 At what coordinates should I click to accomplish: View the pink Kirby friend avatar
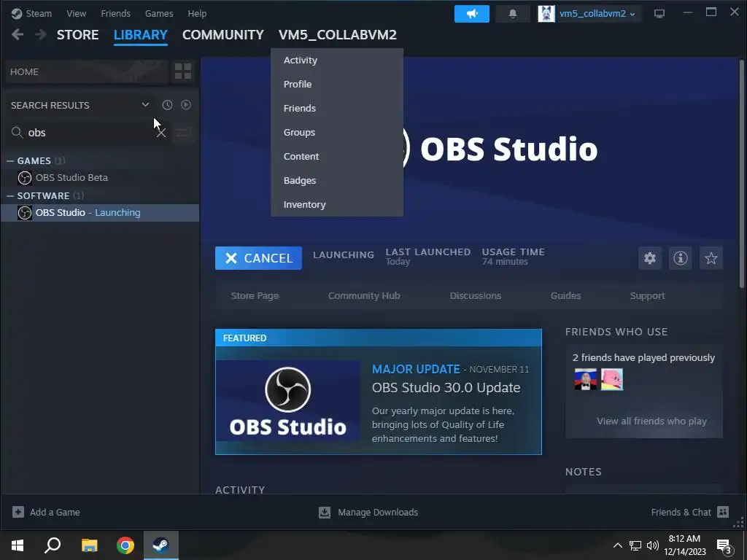point(612,379)
